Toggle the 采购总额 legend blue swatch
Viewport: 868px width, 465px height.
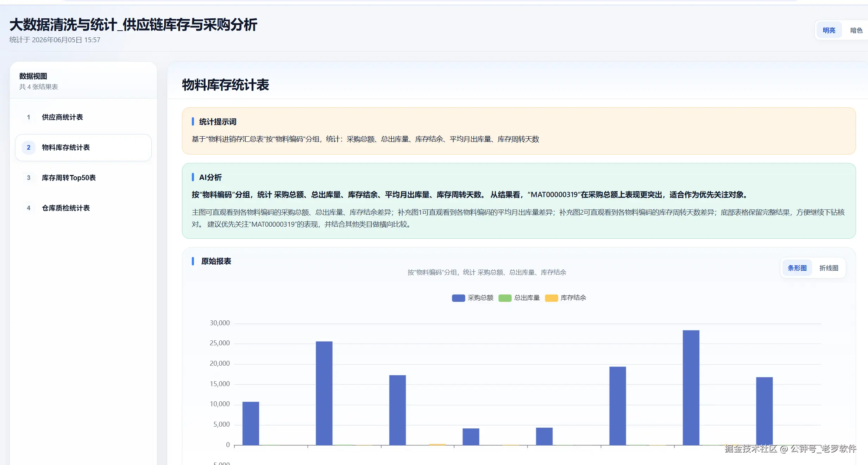[x=458, y=298]
